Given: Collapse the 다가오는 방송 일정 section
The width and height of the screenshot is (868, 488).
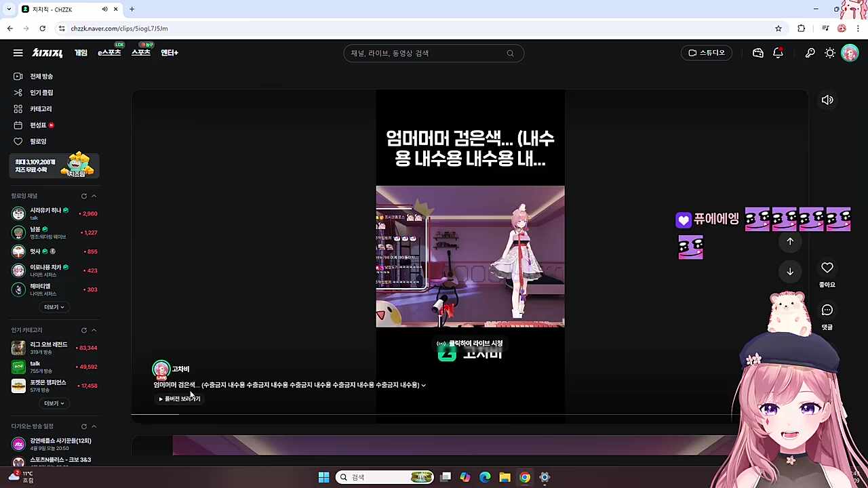Looking at the screenshot, I should point(94,426).
